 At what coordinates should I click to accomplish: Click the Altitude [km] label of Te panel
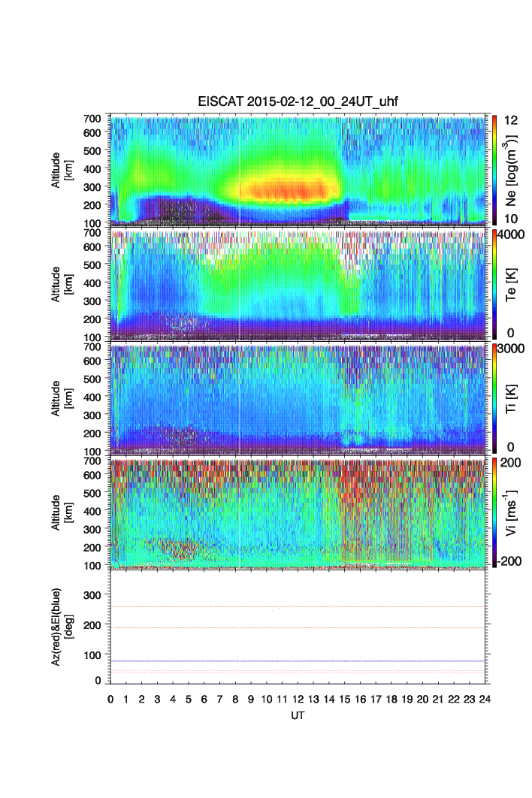coord(61,284)
